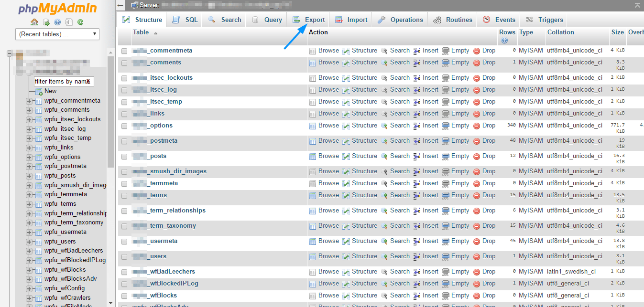
Task: Click Browse icon for _term_relationships row
Action: (313, 211)
